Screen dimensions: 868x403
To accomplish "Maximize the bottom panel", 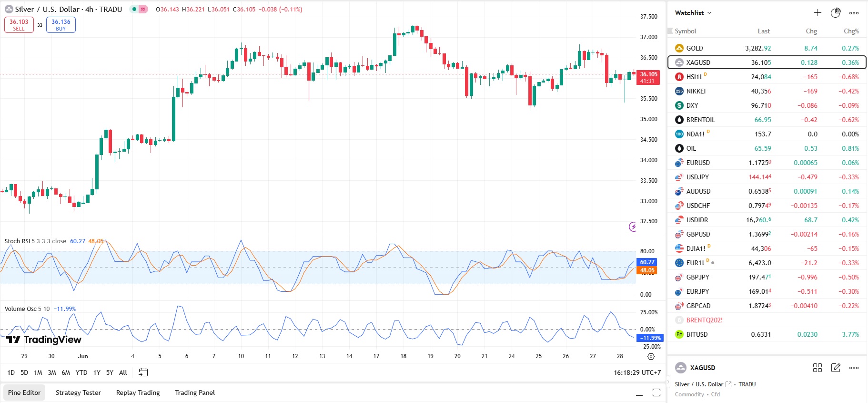I will [x=656, y=393].
